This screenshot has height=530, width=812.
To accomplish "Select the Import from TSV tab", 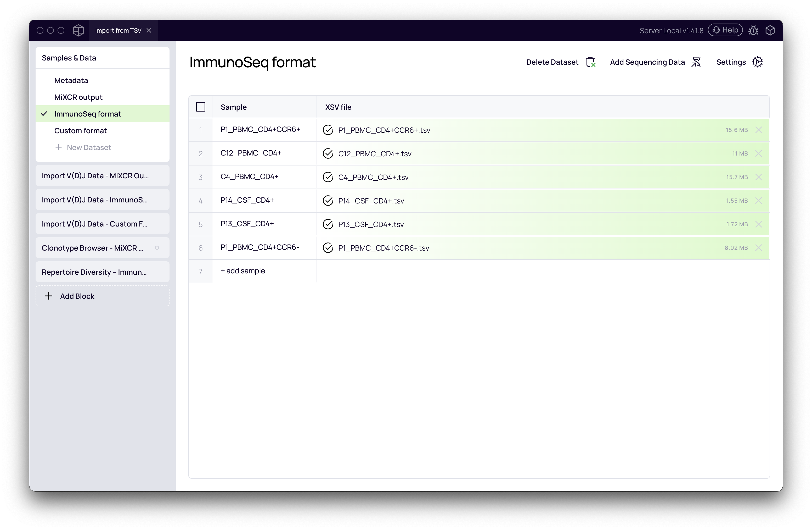I will [x=118, y=30].
